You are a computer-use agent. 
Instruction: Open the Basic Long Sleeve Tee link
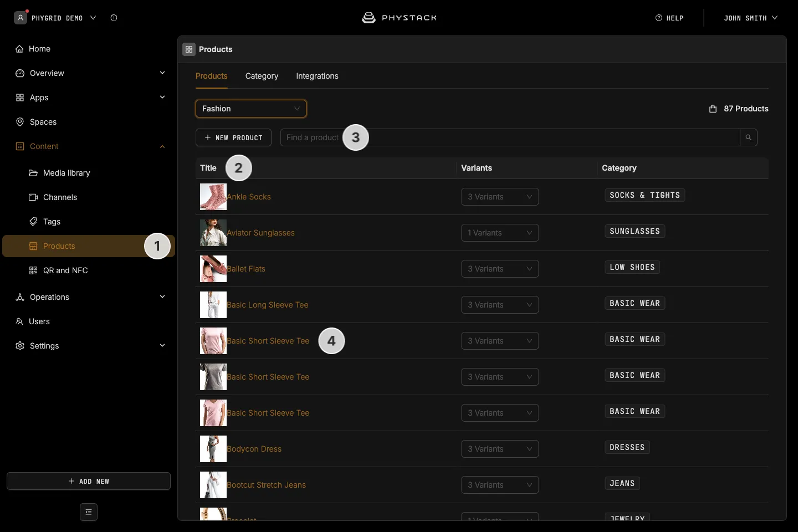(268, 305)
